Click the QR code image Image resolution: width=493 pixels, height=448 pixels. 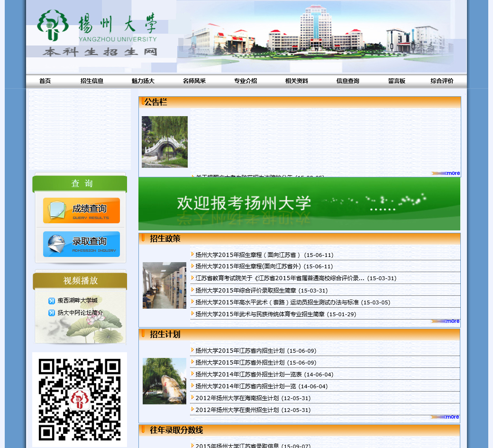click(x=80, y=399)
